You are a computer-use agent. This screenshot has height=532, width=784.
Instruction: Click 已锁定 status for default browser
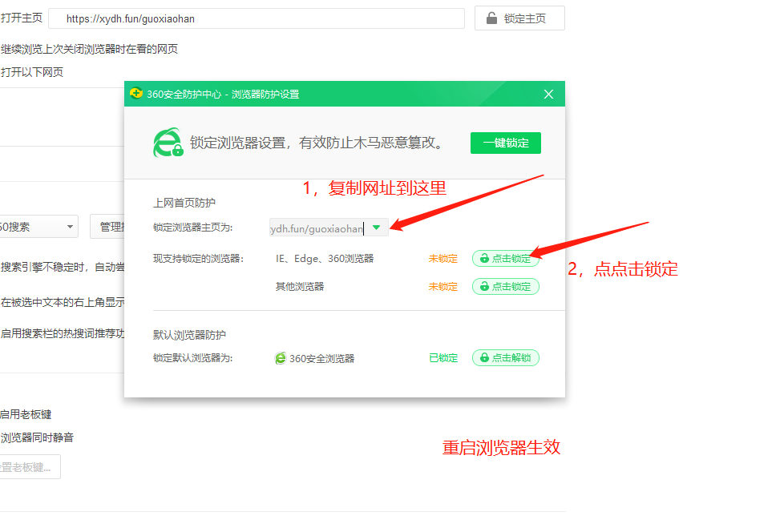[x=443, y=357]
